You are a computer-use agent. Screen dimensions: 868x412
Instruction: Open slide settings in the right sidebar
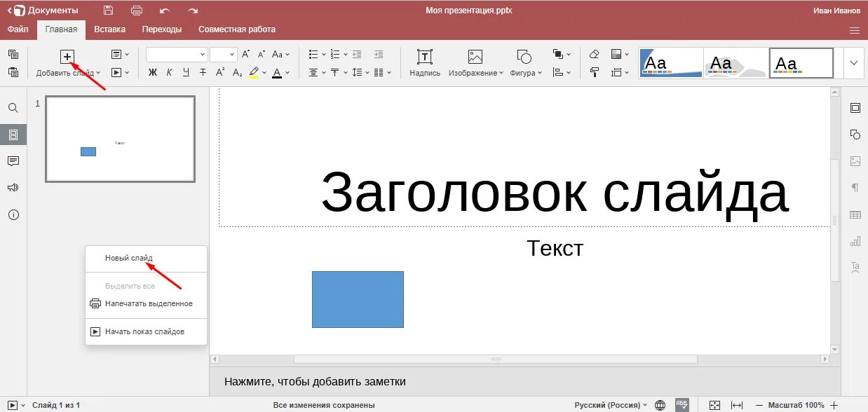tap(855, 108)
